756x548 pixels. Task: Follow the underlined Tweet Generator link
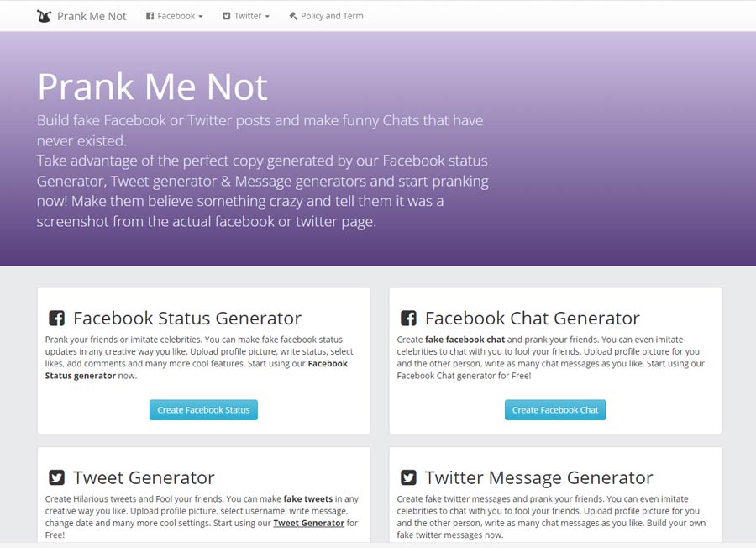[x=308, y=523]
